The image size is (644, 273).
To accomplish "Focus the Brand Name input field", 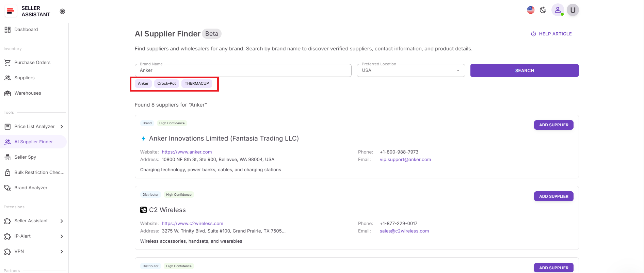I will pyautogui.click(x=243, y=70).
